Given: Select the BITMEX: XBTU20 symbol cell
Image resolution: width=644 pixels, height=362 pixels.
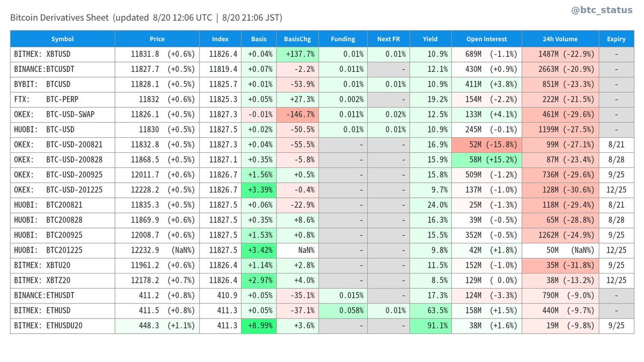Looking at the screenshot, I should [x=63, y=265].
